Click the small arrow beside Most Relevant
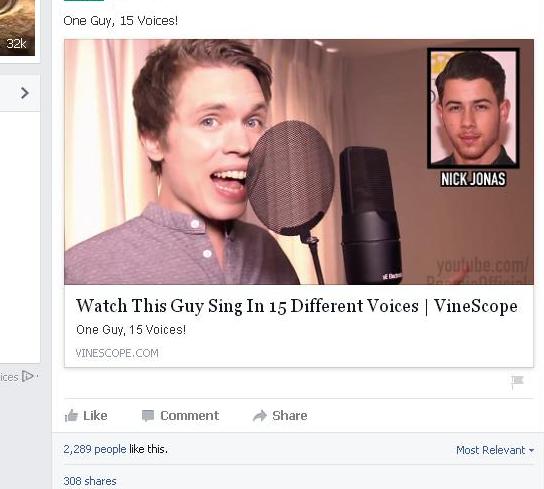Image resolution: width=544 pixels, height=489 pixels. (x=532, y=450)
